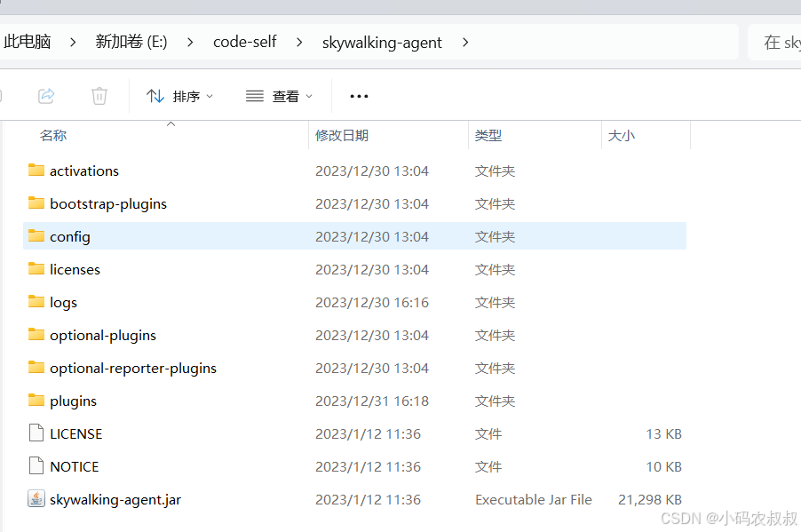The height and width of the screenshot is (532, 801).
Task: Open the 排序 sort dropdown
Action: [x=179, y=96]
